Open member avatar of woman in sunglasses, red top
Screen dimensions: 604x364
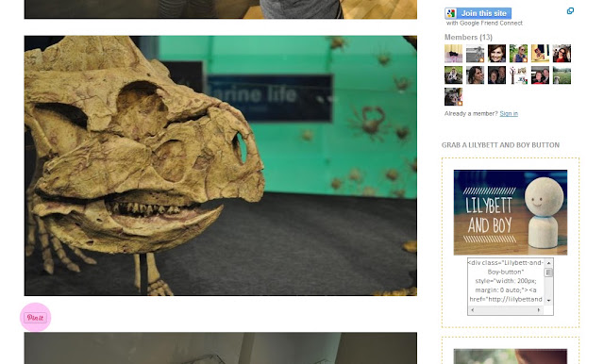(562, 54)
